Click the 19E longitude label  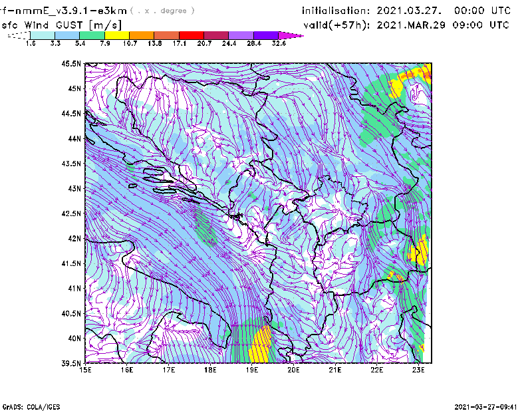[x=252, y=370]
